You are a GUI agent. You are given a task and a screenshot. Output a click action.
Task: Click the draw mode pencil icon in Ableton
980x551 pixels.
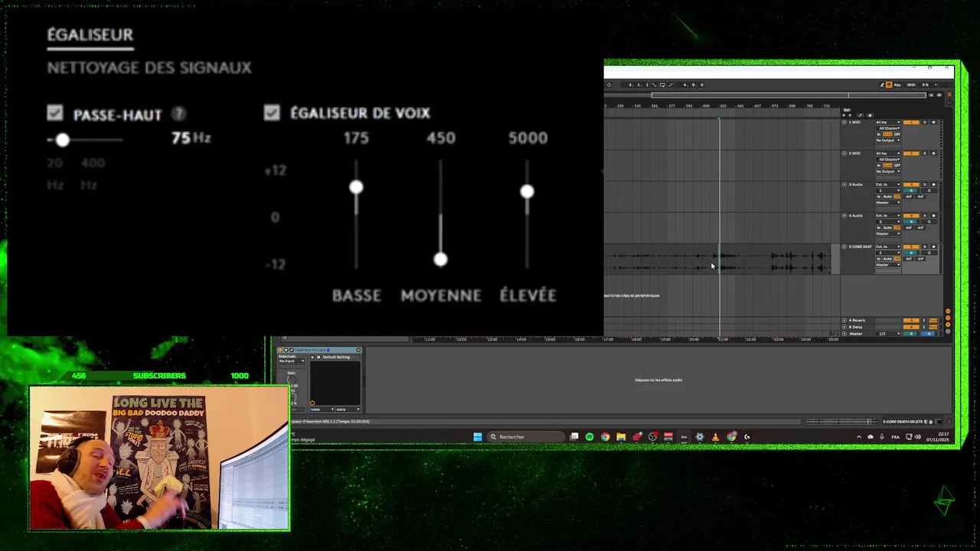pos(882,85)
